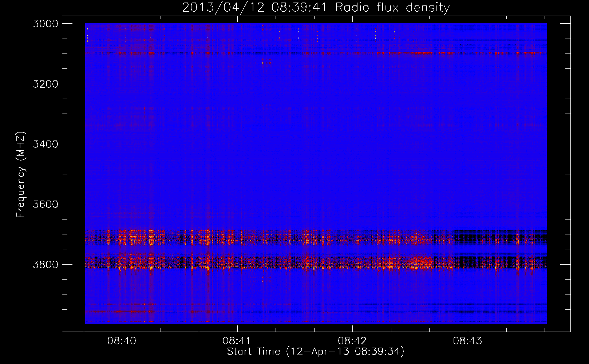The height and width of the screenshot is (364, 589).
Task: Click the 08:41 time tick label
Action: click(x=237, y=341)
